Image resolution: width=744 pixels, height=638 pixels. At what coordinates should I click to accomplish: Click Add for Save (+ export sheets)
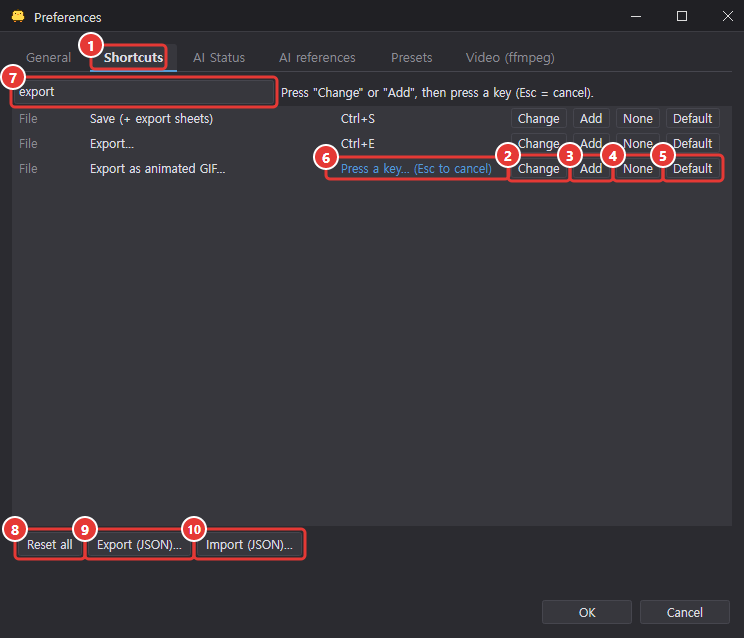591,119
